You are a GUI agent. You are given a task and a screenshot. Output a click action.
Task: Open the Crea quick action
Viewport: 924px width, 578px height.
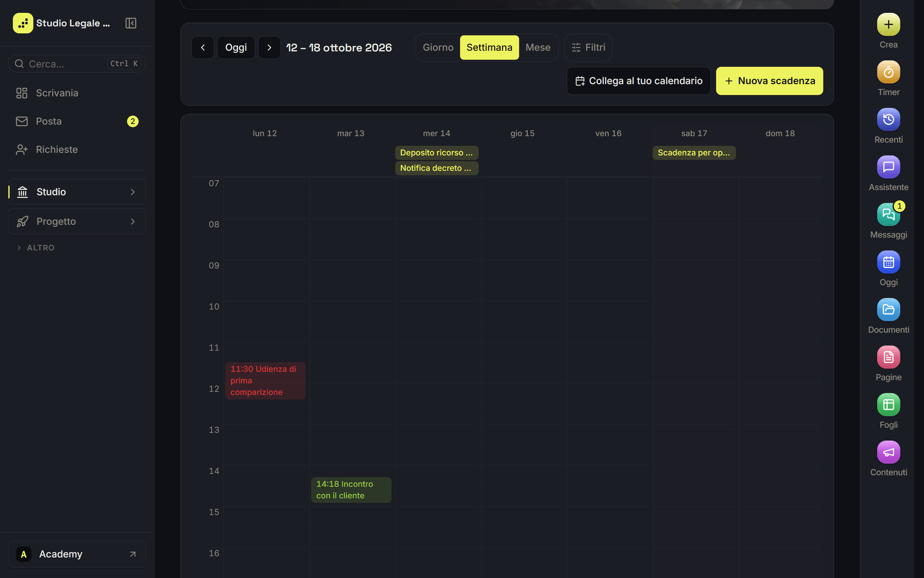pyautogui.click(x=888, y=24)
